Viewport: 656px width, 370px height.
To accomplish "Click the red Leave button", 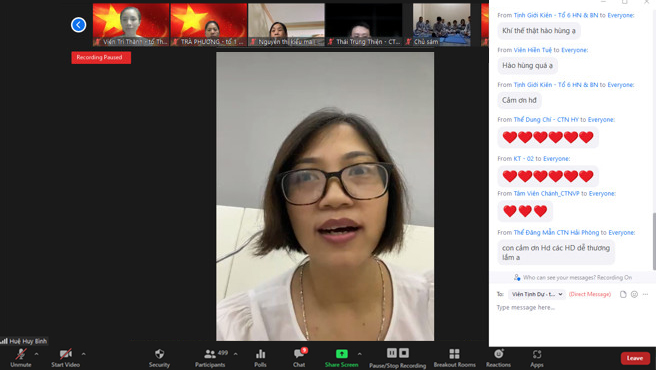I will pyautogui.click(x=635, y=358).
